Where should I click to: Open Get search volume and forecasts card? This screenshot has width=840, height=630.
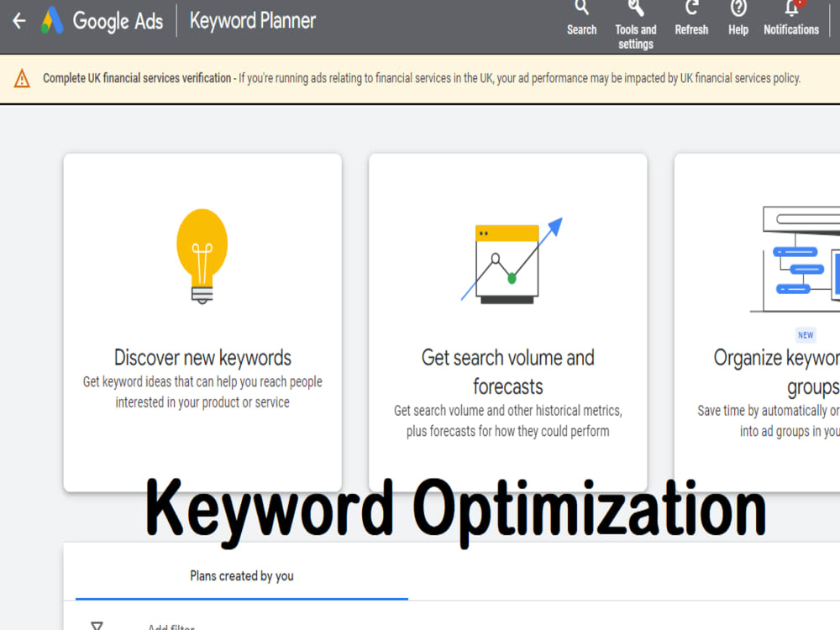pyautogui.click(x=508, y=323)
